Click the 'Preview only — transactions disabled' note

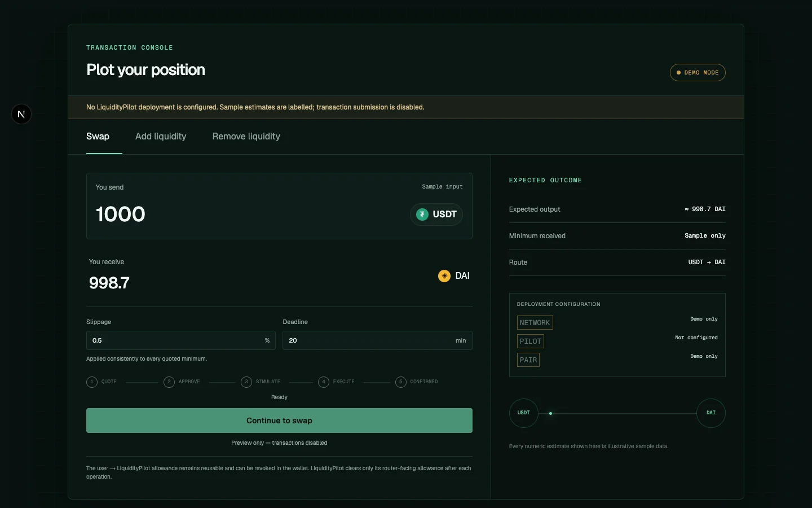(x=279, y=443)
